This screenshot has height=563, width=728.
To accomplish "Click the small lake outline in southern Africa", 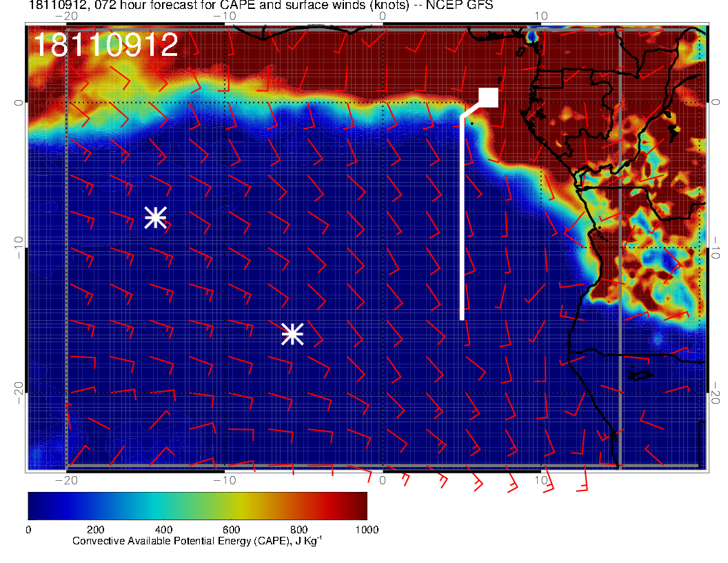I will [641, 375].
